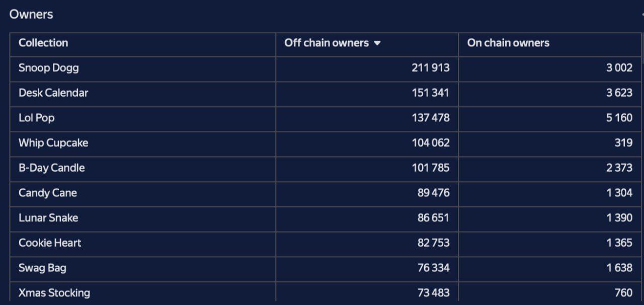Select the Xmas Stocking collection name
The width and height of the screenshot is (644, 305).
coord(54,293)
